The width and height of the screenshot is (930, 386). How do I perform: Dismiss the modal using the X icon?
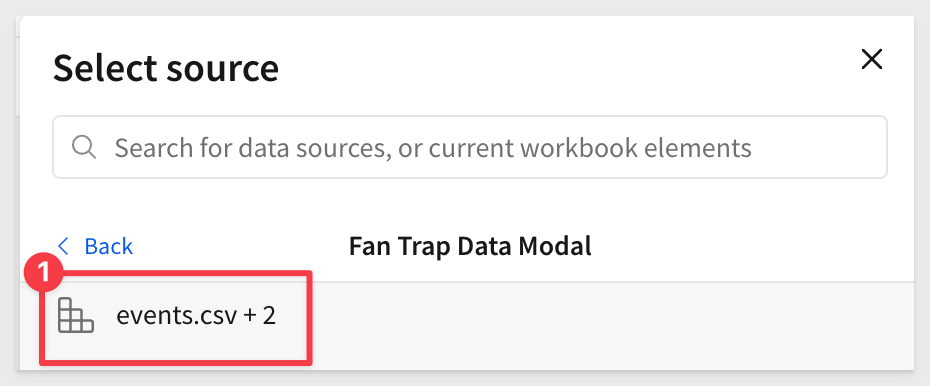(872, 59)
